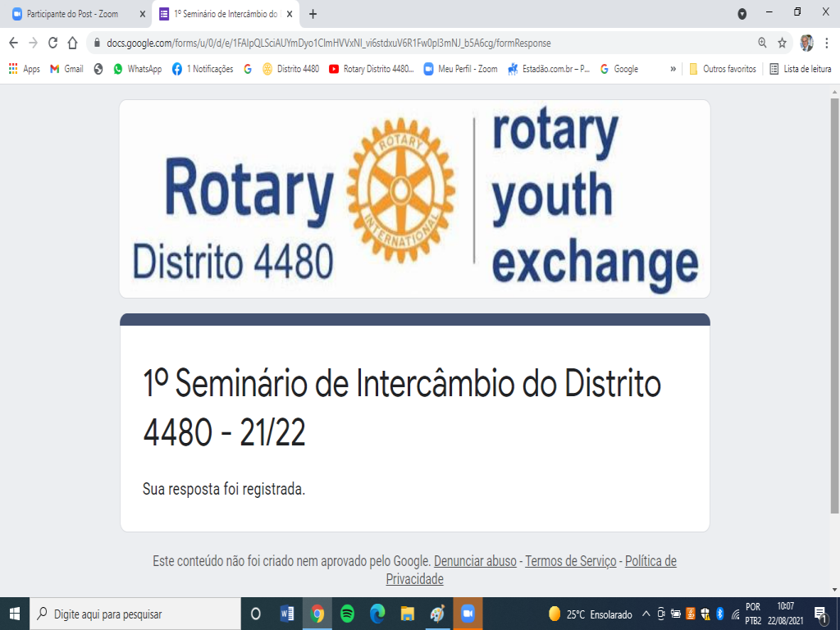Open Zoom app in the taskbar
The image size is (840, 630).
click(468, 614)
